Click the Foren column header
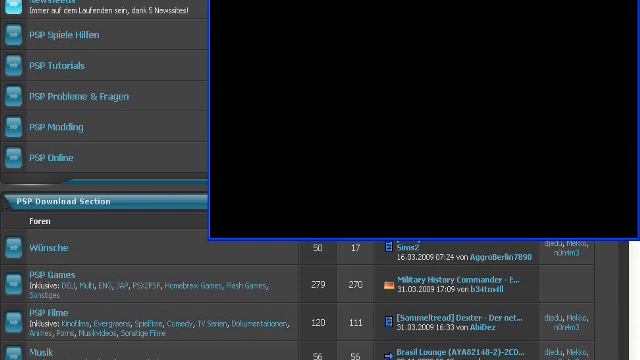The width and height of the screenshot is (640, 360). (x=40, y=221)
